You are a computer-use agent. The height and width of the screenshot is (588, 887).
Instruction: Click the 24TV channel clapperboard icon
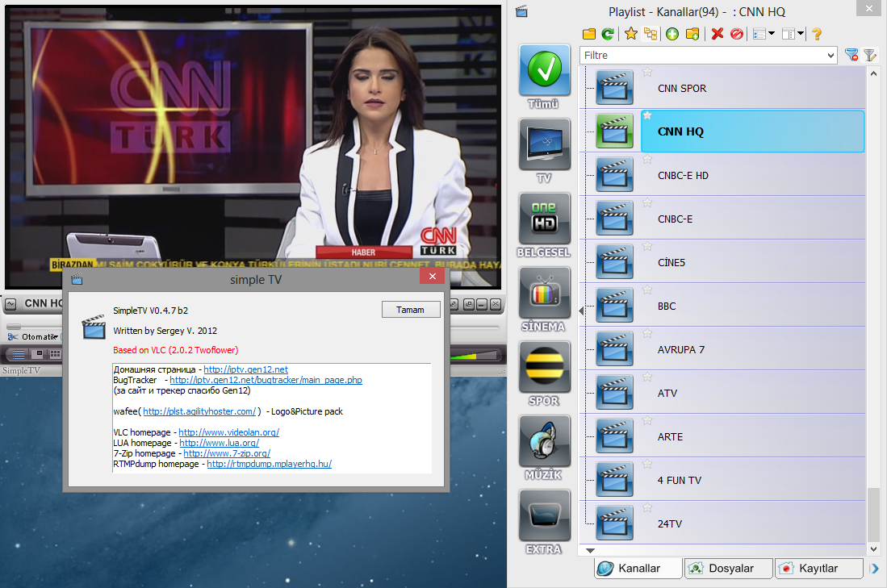pos(614,523)
